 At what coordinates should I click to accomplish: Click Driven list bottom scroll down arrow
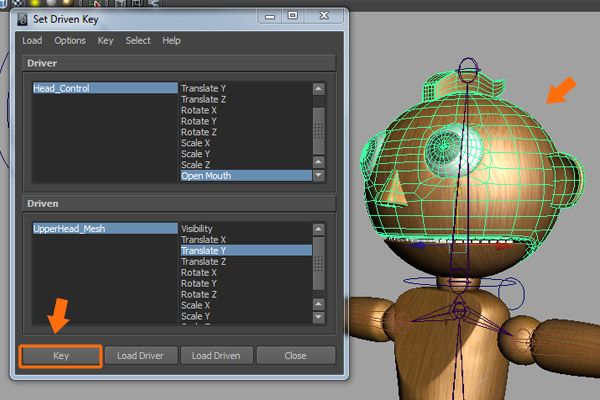click(x=319, y=316)
